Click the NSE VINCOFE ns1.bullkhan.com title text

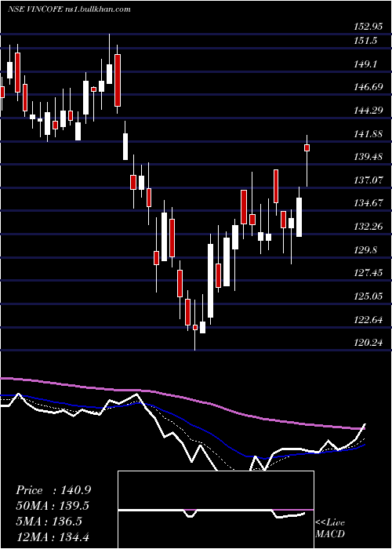point(69,9)
